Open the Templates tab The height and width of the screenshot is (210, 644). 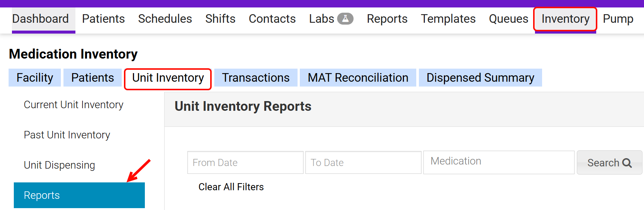pos(448,19)
